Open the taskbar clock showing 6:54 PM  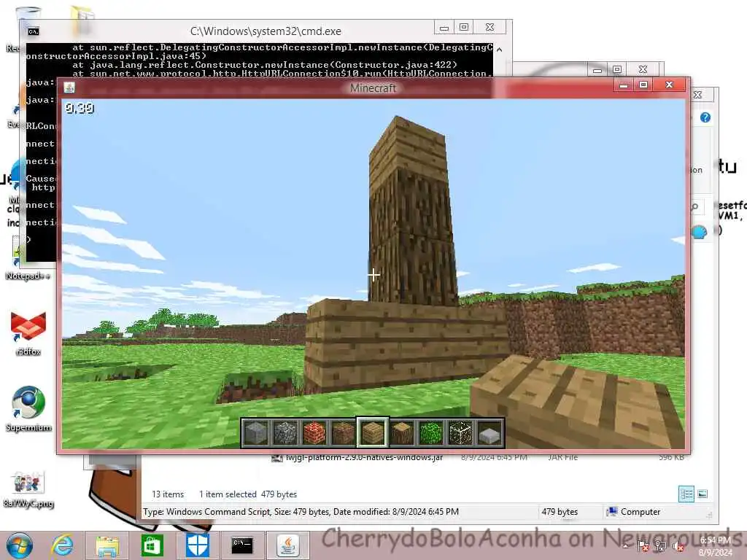(x=715, y=546)
